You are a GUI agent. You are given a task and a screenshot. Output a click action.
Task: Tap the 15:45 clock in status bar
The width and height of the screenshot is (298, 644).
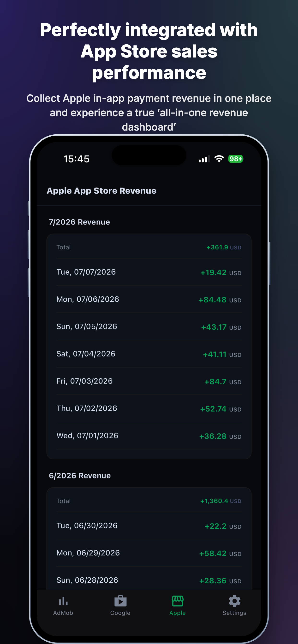(x=76, y=159)
